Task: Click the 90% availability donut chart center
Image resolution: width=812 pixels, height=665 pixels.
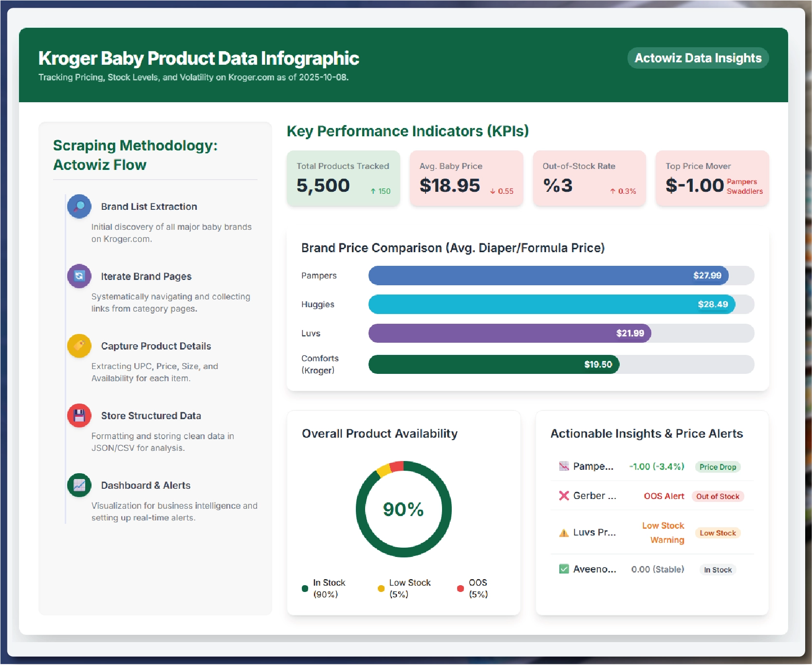Action: [404, 509]
